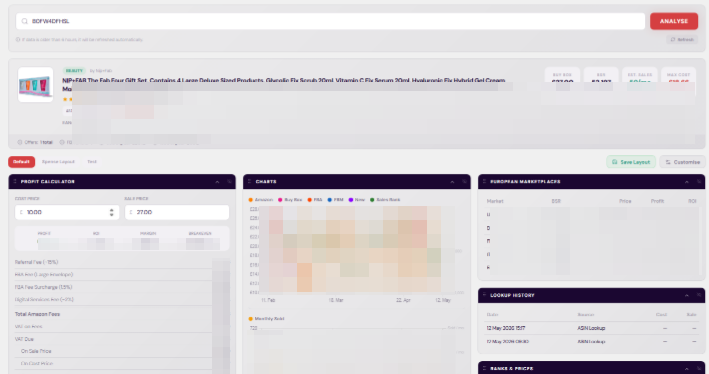Image resolution: width=709 pixels, height=374 pixels.
Task: Open the product thumbnail image
Action: point(35,85)
